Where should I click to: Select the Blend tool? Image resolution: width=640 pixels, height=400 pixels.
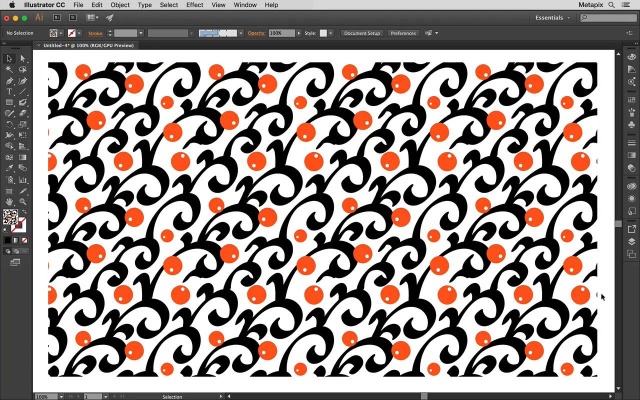point(22,169)
